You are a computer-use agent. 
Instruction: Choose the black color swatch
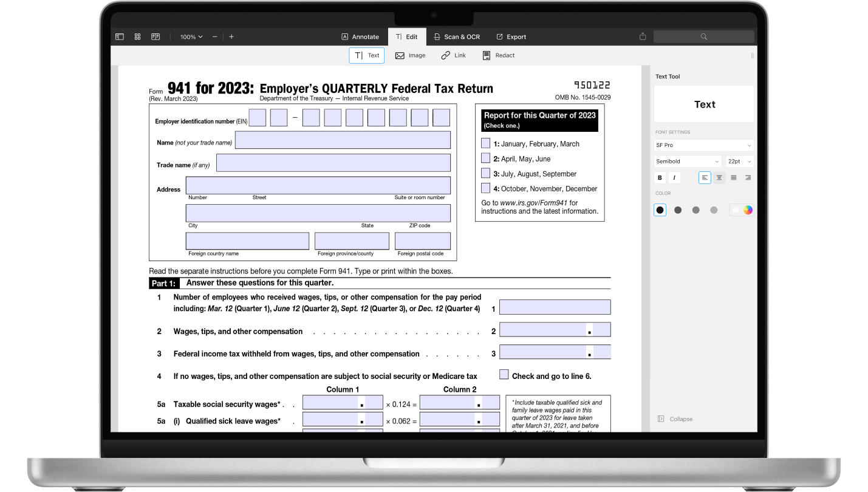click(660, 210)
